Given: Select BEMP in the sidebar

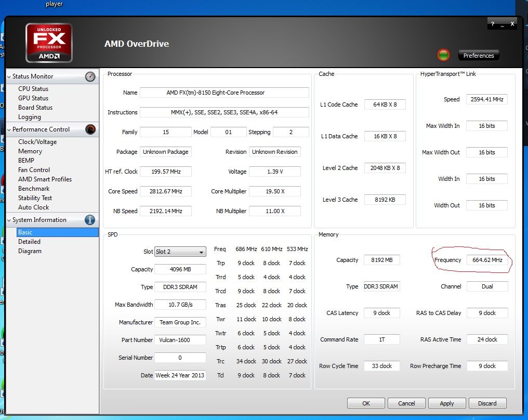Looking at the screenshot, I should tap(27, 160).
